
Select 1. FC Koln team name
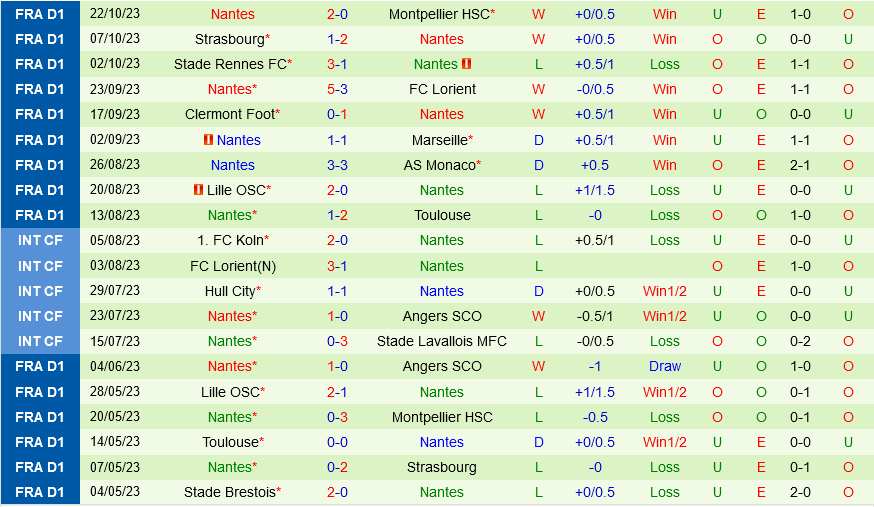click(226, 240)
